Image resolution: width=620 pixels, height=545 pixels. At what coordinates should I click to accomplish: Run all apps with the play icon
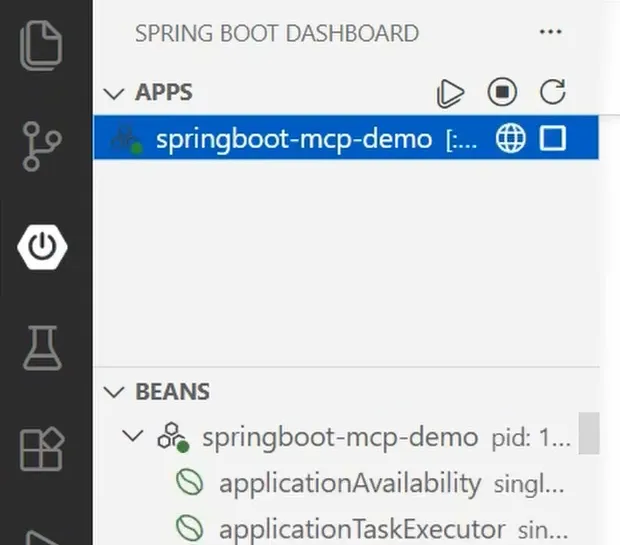tap(451, 93)
